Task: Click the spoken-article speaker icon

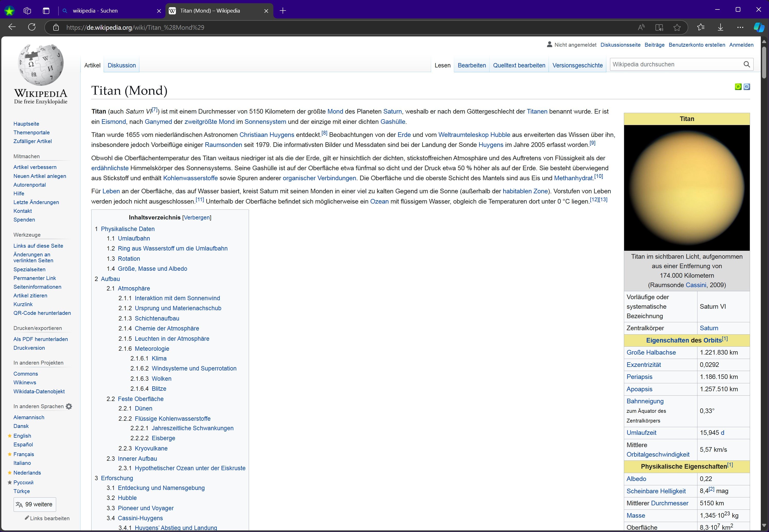Action: point(747,87)
